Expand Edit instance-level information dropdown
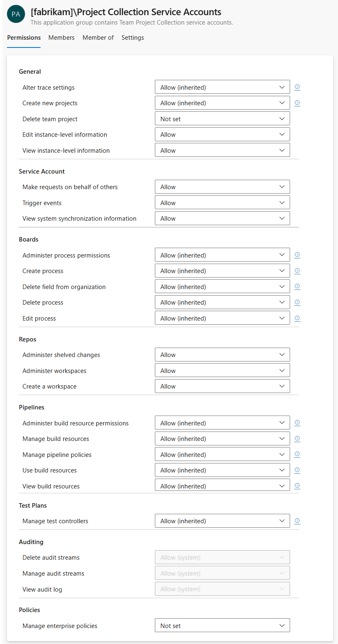338x644 pixels. [x=222, y=134]
